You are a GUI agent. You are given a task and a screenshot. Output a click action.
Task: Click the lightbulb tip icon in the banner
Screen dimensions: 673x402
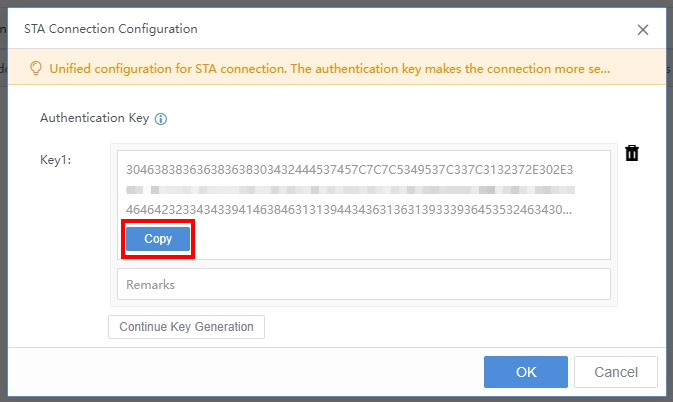36,68
